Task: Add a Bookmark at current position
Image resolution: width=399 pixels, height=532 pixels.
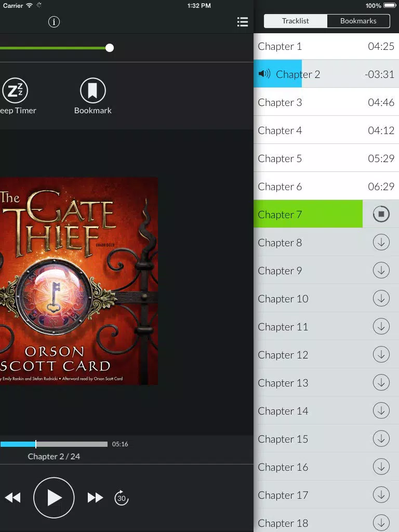Action: click(x=93, y=96)
